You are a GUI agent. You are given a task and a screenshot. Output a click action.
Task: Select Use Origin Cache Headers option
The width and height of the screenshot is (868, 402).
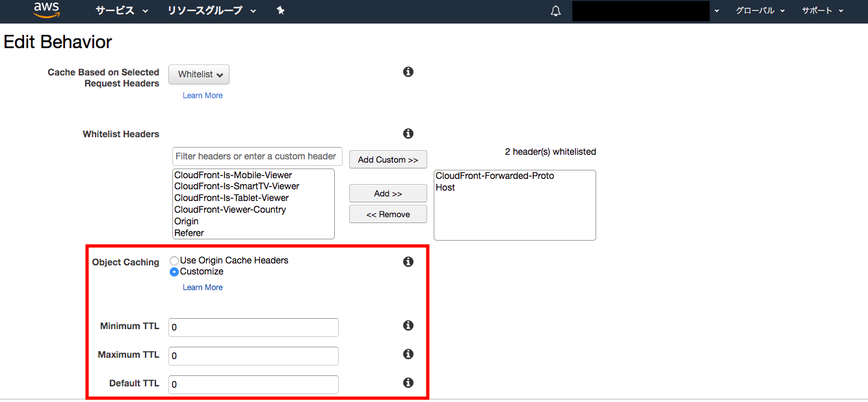[x=174, y=261]
